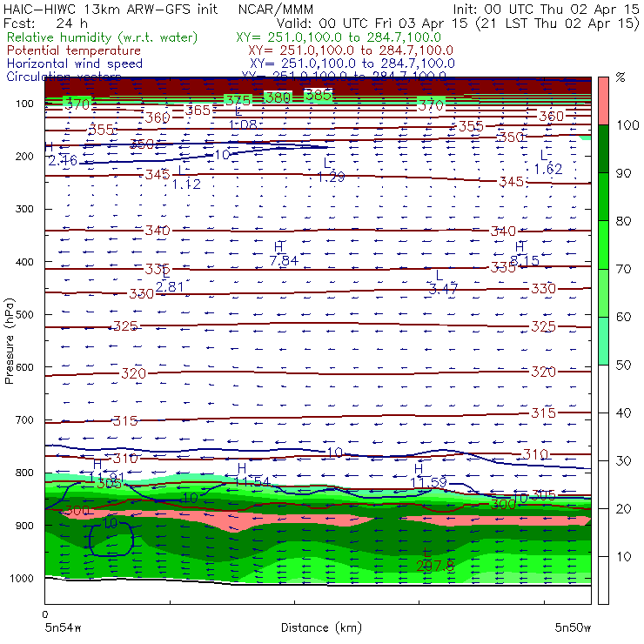Screen dimensions: 644x644
Task: Click the 'L 3.47' wind speed minimum
Action: pos(443,283)
